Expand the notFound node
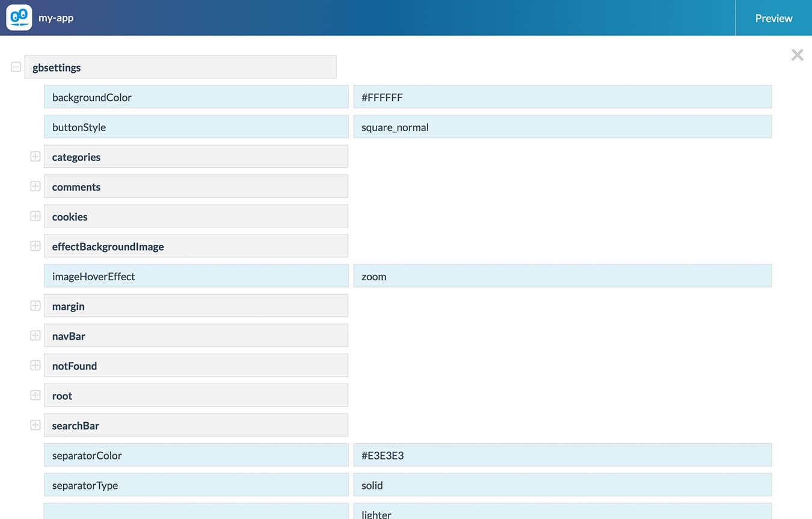 [x=35, y=366]
